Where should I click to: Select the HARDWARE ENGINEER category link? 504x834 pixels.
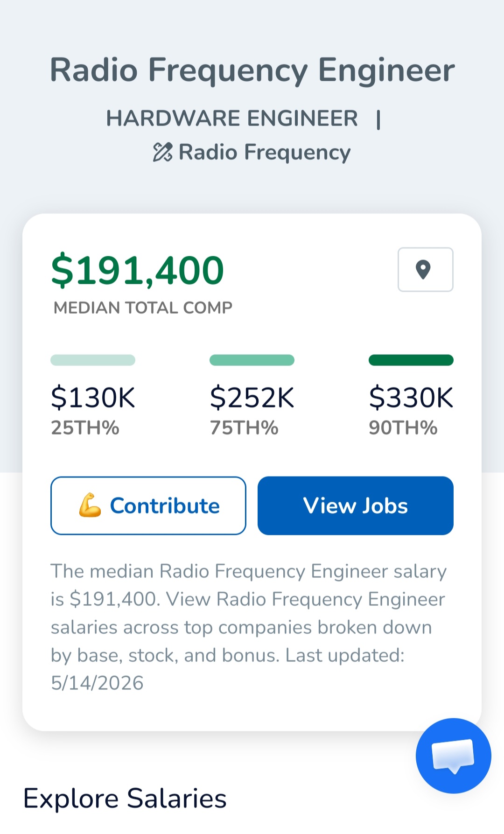pos(232,118)
